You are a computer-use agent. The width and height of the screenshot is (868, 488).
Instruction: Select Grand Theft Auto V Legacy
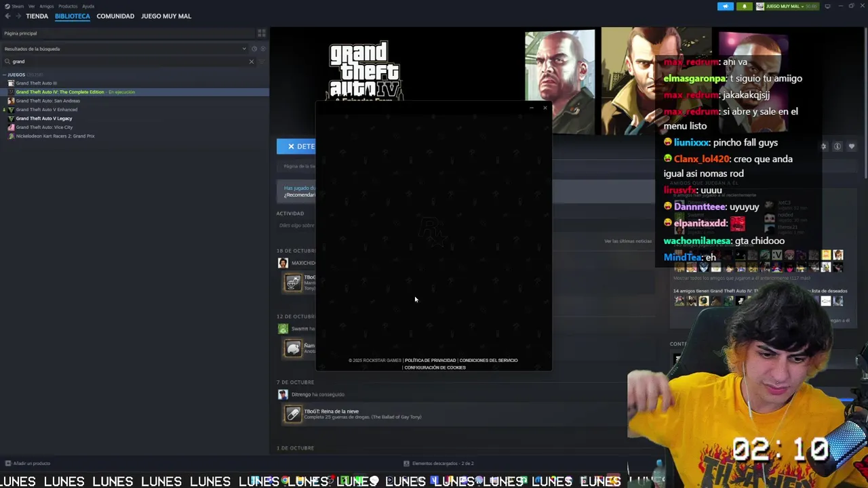[x=44, y=119]
